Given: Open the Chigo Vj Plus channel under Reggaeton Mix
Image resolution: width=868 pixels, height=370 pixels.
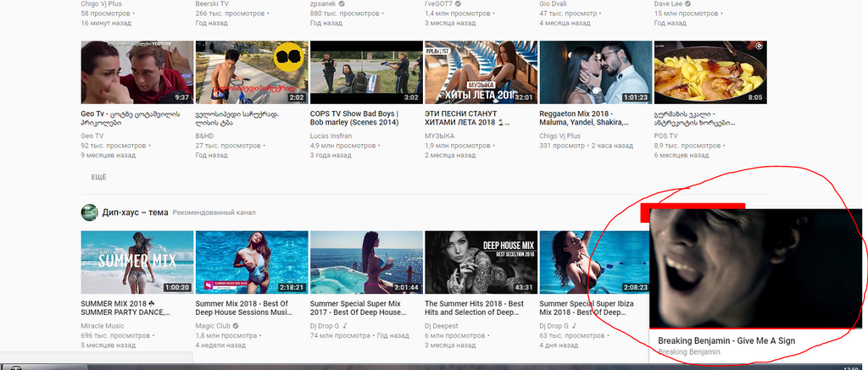Looking at the screenshot, I should pos(560,135).
